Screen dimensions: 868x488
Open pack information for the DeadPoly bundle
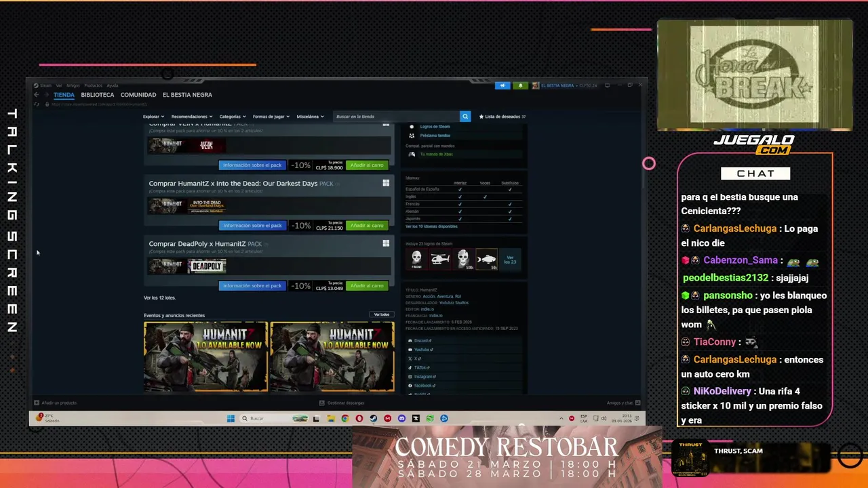[x=252, y=286]
